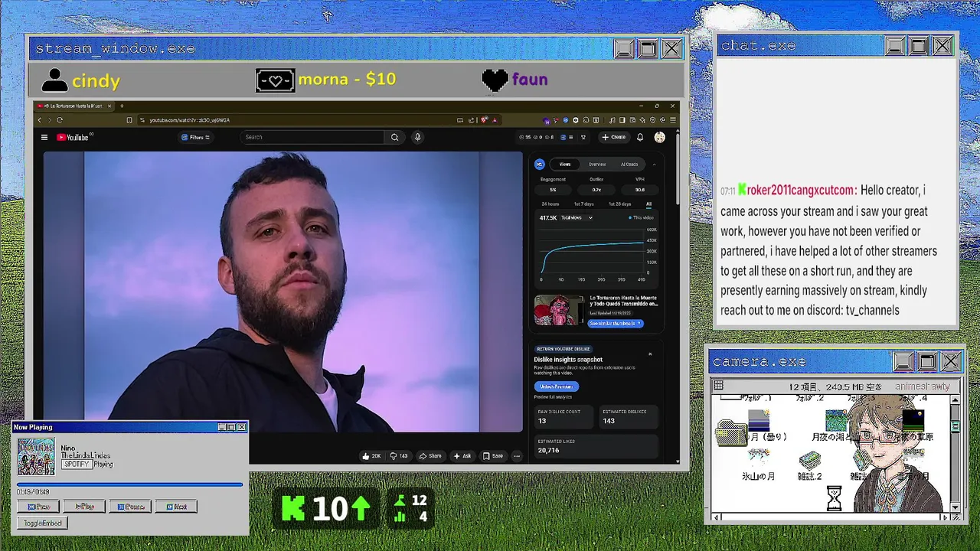Like the video (20K)
Screen dimensions: 980x551
pyautogui.click(x=371, y=456)
